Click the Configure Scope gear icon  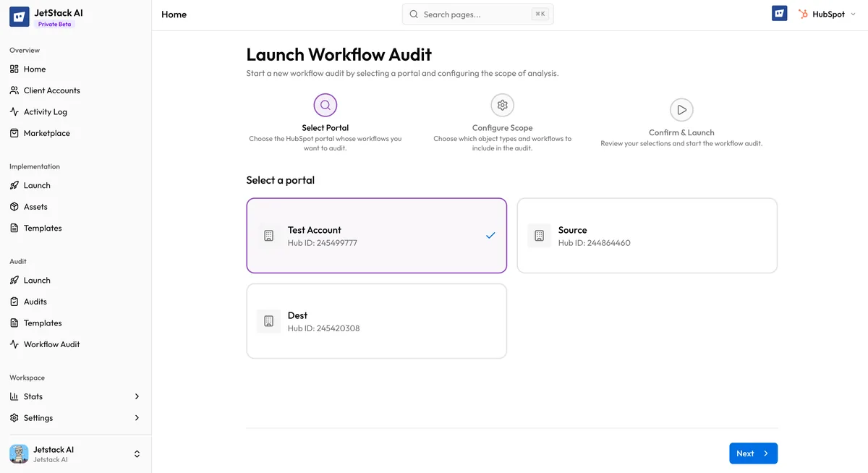502,105
